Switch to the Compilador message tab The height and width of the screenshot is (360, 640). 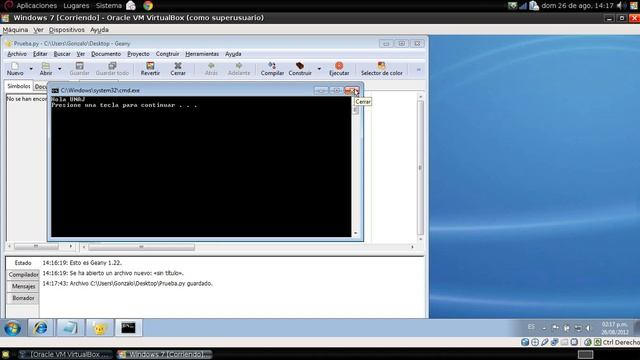23,275
